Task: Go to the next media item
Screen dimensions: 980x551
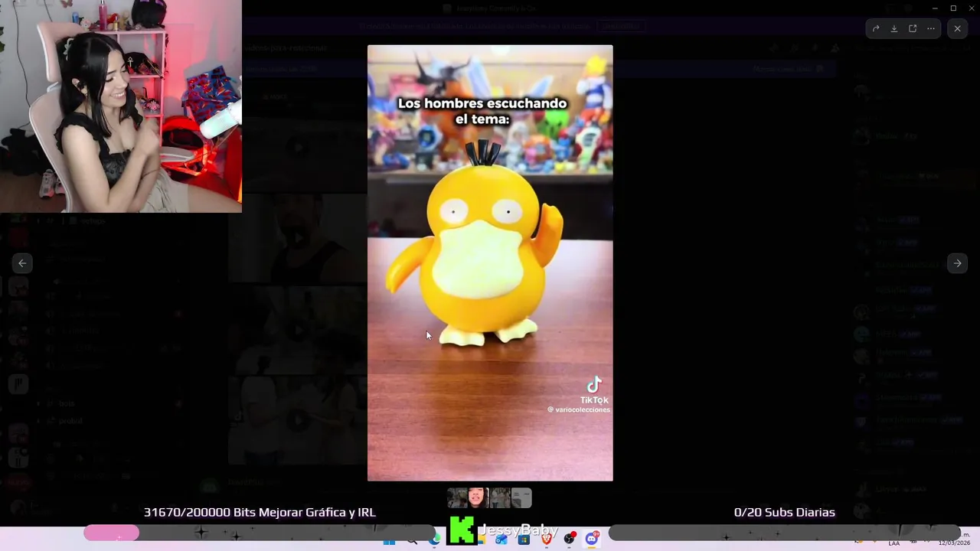Action: [x=957, y=263]
